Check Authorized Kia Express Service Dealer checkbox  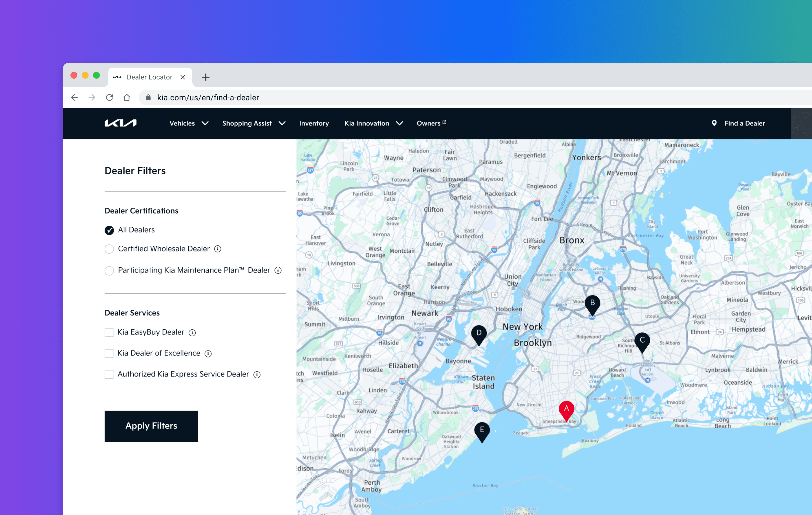[109, 374]
